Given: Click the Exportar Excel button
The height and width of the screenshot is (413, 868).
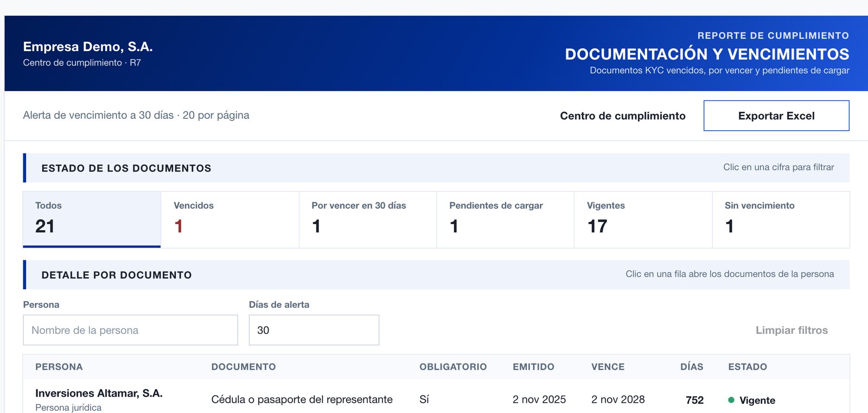Looking at the screenshot, I should pyautogui.click(x=776, y=116).
